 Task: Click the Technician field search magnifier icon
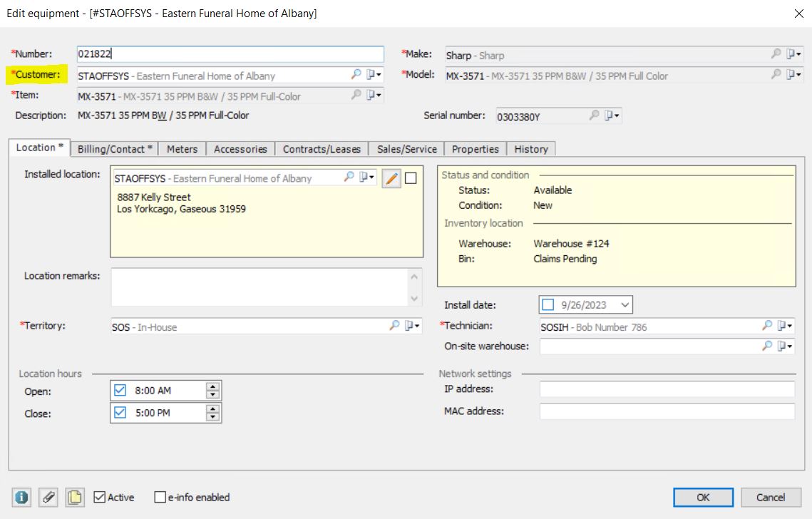click(x=767, y=325)
